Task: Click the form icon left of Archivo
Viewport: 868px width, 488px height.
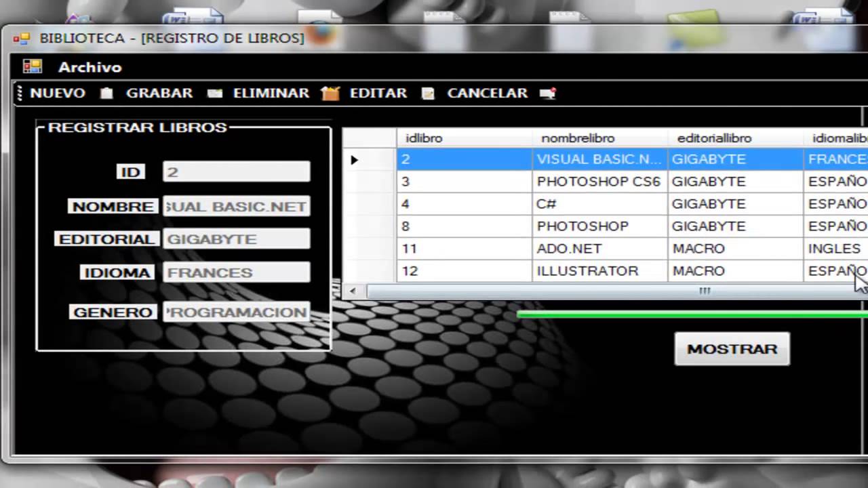Action: click(x=33, y=66)
